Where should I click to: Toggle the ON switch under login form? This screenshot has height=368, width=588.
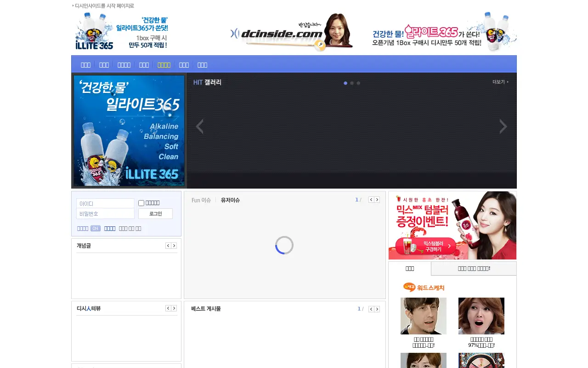click(96, 229)
